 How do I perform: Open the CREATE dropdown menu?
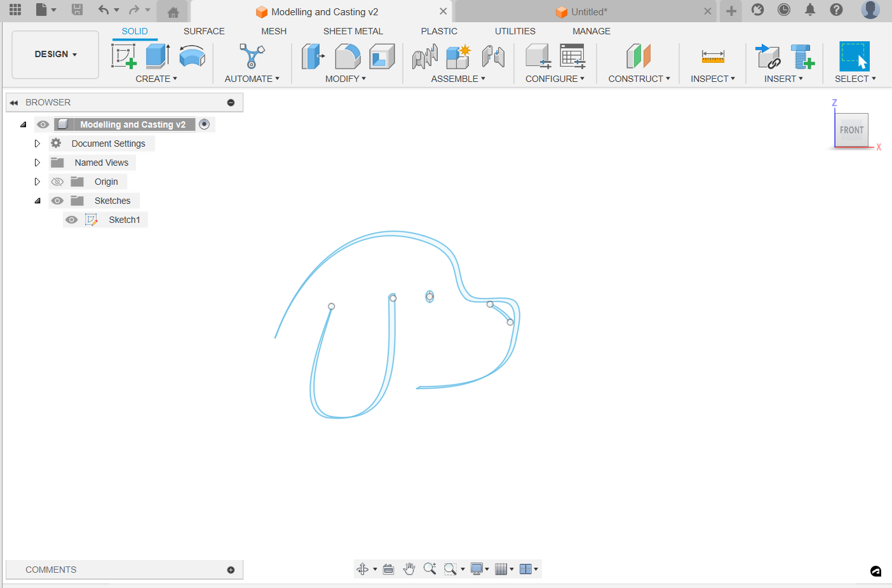[x=156, y=79]
